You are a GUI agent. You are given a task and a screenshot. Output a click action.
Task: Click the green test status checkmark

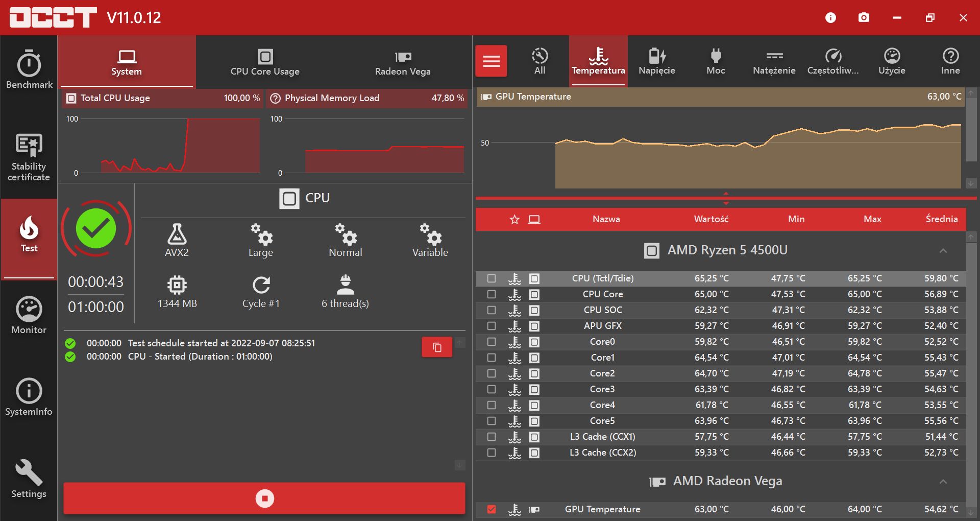click(x=96, y=228)
